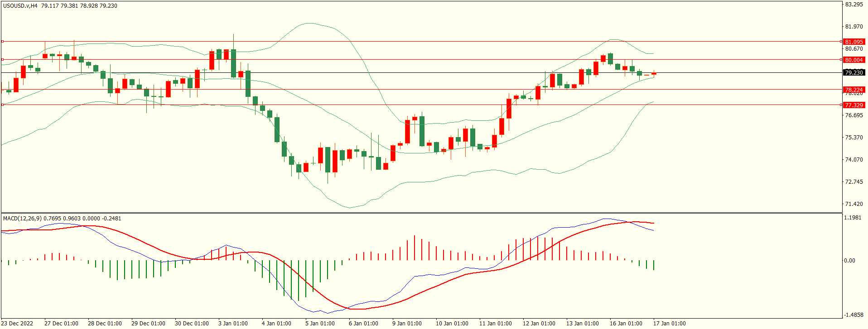Click the 23 Dec 2022 date label
868x329 pixels.
point(18,324)
